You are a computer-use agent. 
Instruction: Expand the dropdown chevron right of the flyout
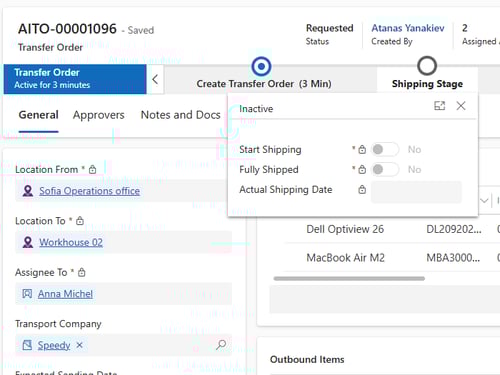click(484, 201)
